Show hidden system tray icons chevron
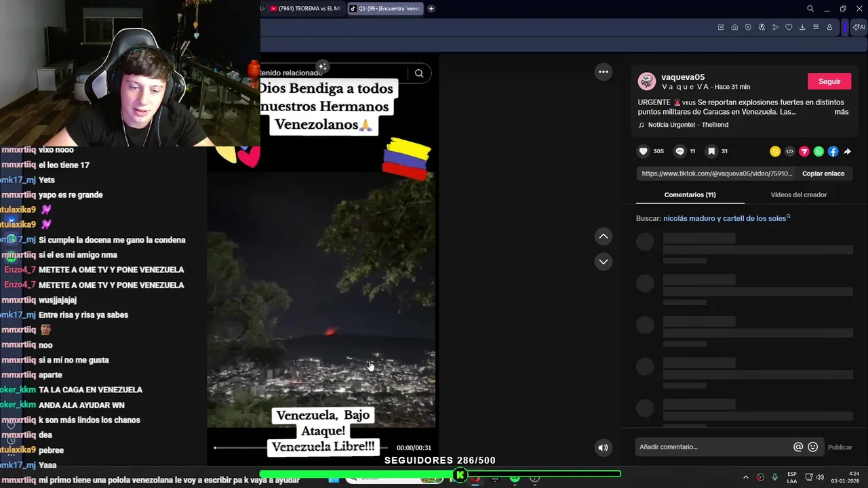The width and height of the screenshot is (868, 488). click(x=746, y=478)
